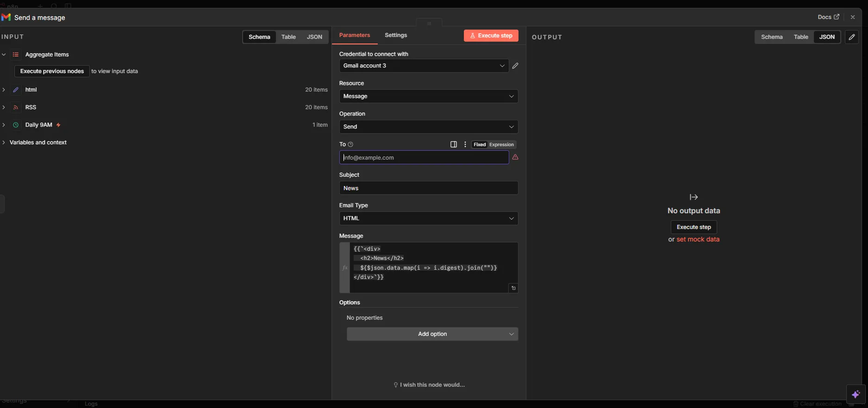Close the Send a message panel
Screen dimensions: 868x408
[853, 17]
